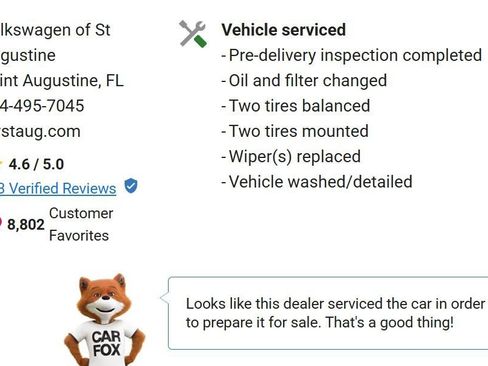
Task: Click the dealer phone number ending 495-7045
Action: pos(42,106)
